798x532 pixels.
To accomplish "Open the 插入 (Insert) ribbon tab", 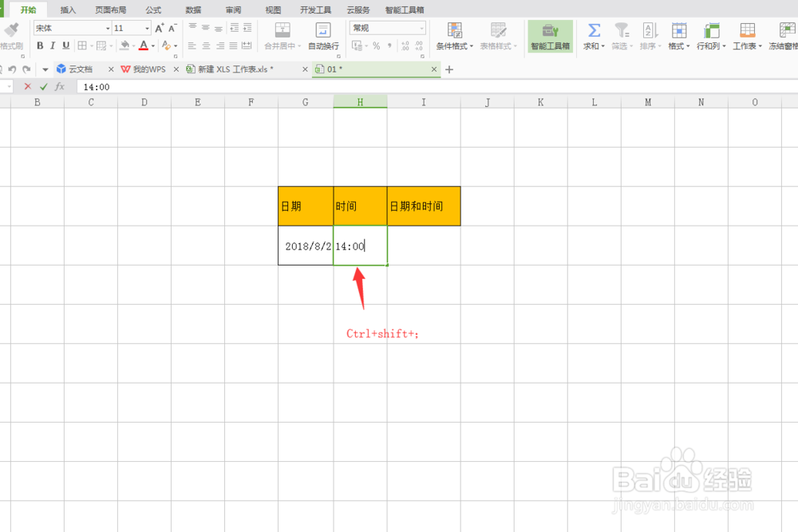I will coord(68,10).
